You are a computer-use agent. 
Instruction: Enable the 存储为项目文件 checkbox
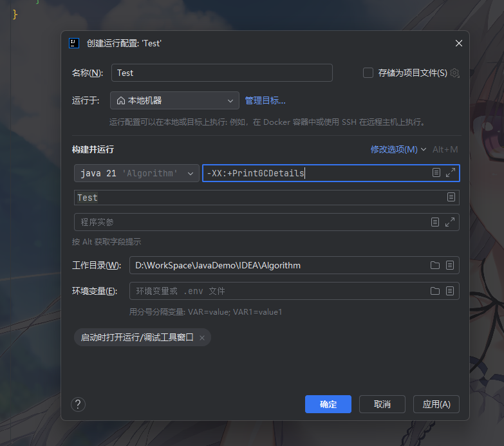368,73
